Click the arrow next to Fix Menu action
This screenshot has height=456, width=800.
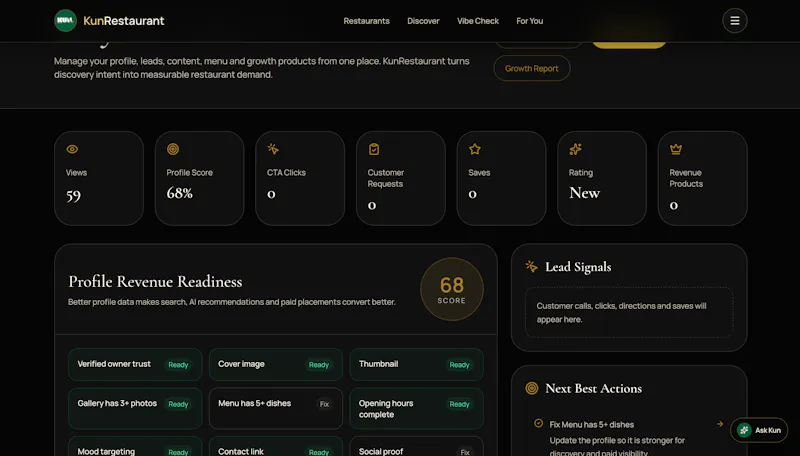pos(720,424)
